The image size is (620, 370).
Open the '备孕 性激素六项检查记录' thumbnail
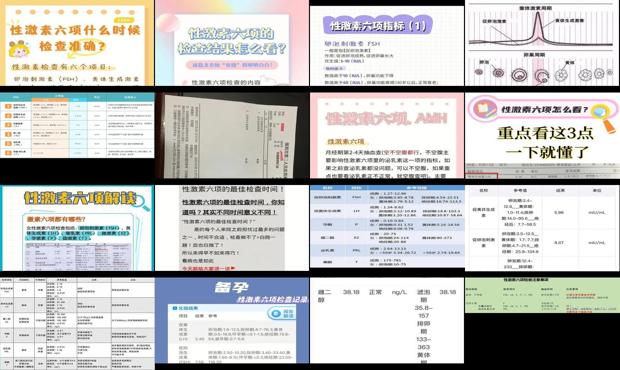tap(232, 321)
